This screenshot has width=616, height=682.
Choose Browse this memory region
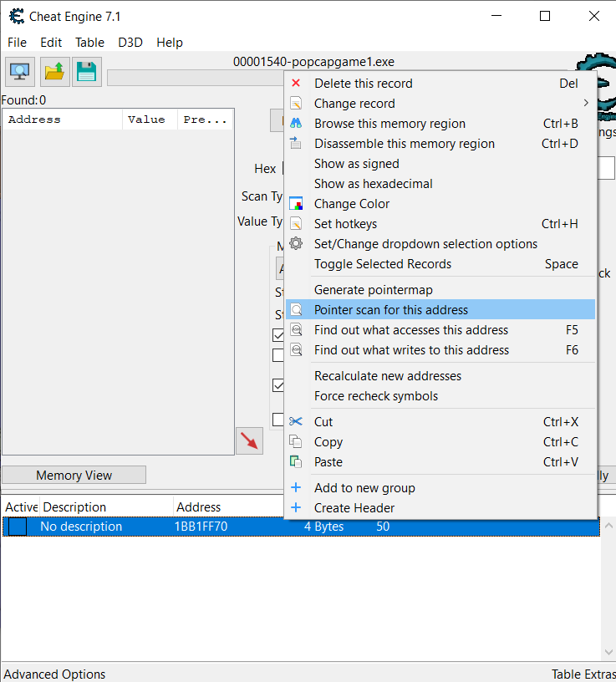(440, 124)
